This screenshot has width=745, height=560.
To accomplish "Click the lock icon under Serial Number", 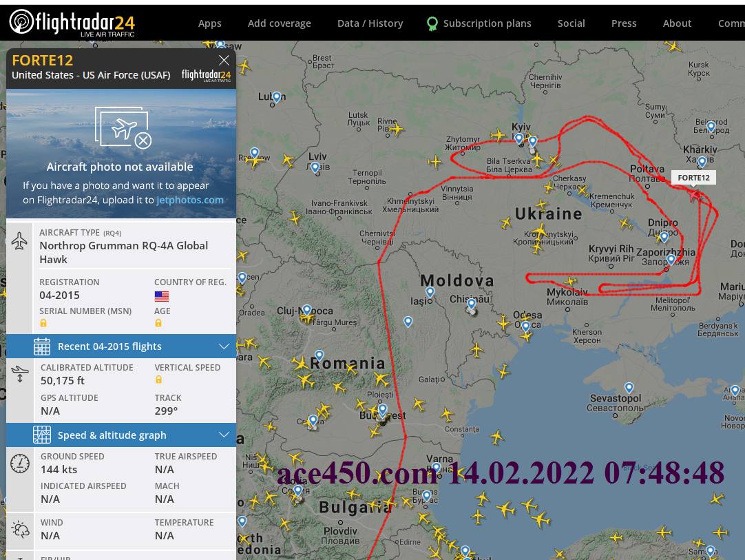I will 43,323.
